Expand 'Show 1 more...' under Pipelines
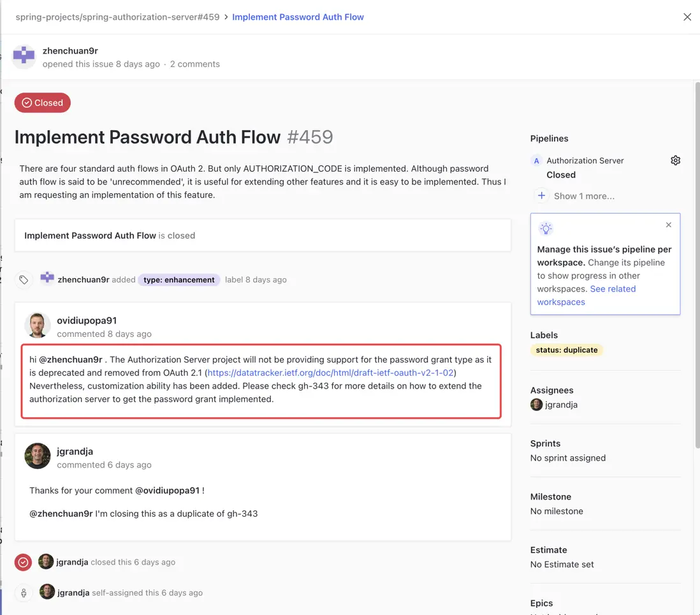Viewport: 700px width, 615px height. 584,196
